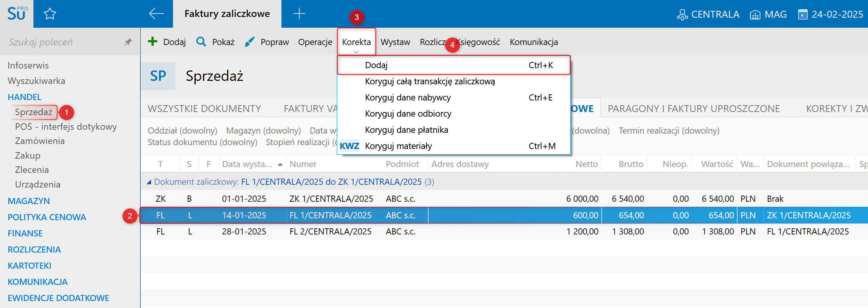Open POS - interfejs dotykowy
Image resolution: width=868 pixels, height=308 pixels.
[66, 127]
